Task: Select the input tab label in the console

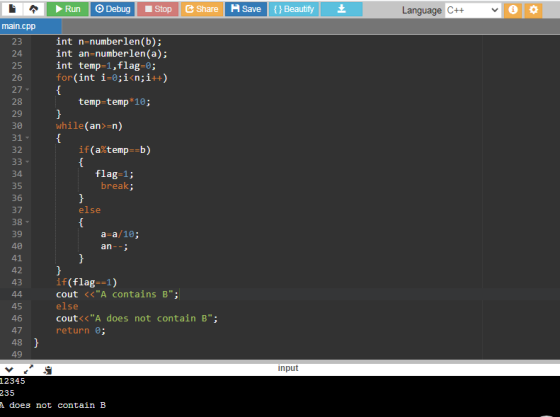Action: [x=288, y=368]
